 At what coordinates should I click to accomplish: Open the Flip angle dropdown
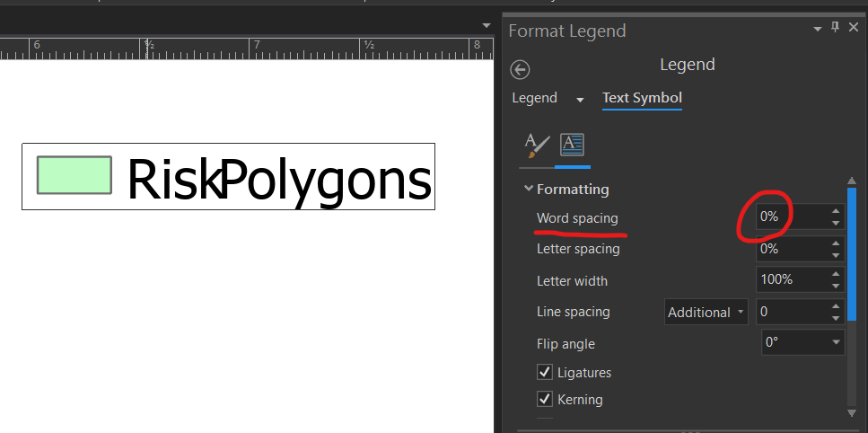(803, 343)
